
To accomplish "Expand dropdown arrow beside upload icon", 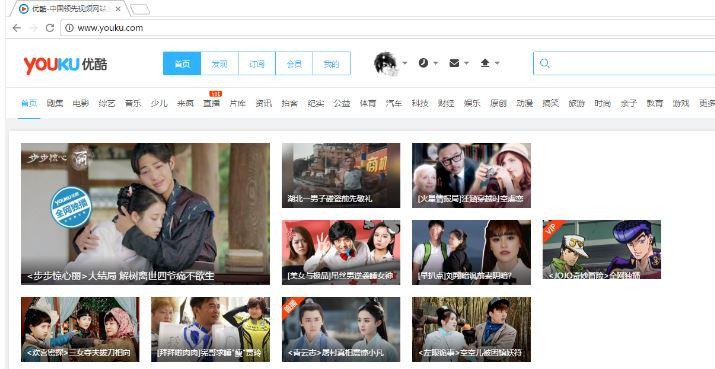I will (497, 63).
